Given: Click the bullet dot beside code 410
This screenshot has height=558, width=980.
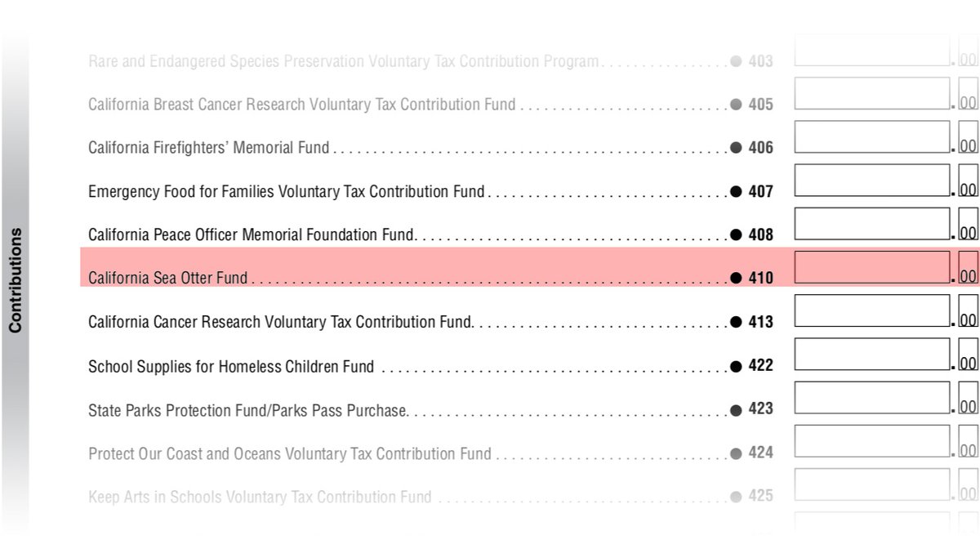Looking at the screenshot, I should click(736, 278).
